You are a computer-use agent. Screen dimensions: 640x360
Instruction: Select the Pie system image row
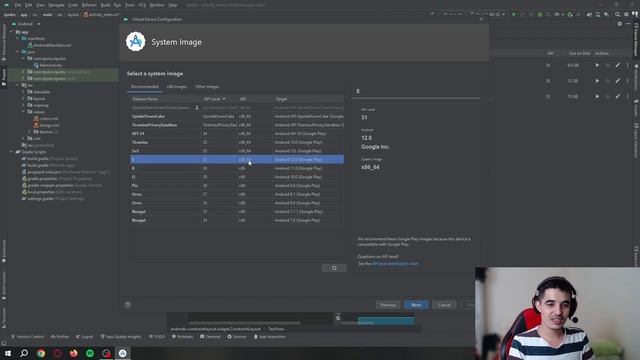(237, 185)
